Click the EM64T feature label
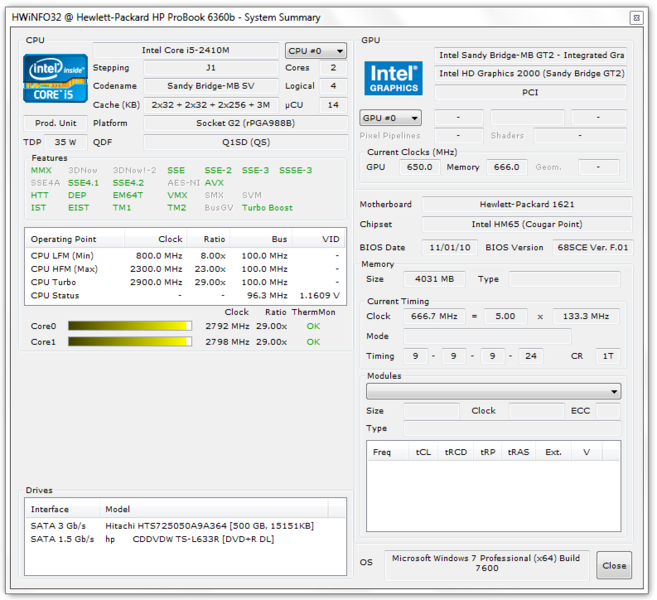Screen dimensions: 657x600 click(x=127, y=195)
